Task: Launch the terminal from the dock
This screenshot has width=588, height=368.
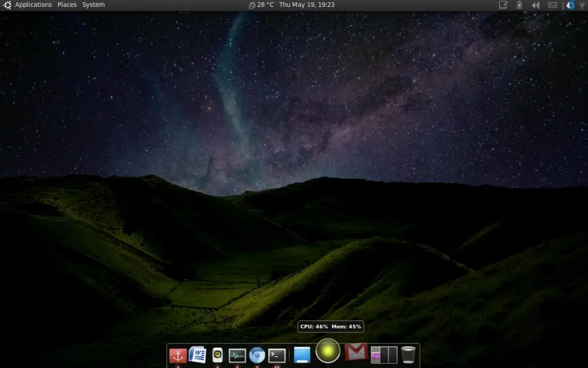Action: (x=277, y=355)
